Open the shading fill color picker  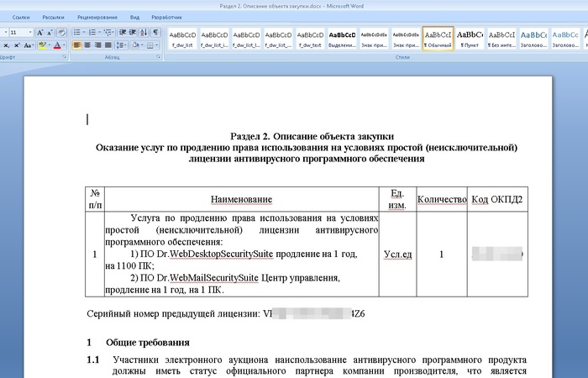[136, 45]
